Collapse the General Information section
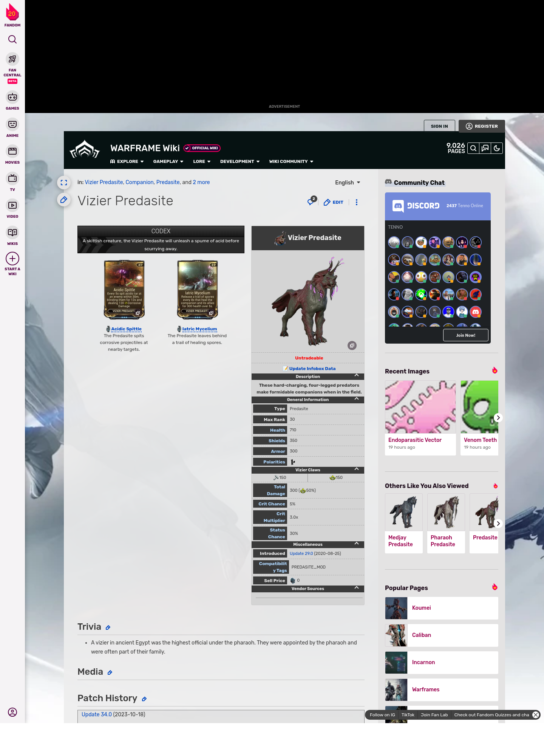The height and width of the screenshot is (756, 544). [357, 399]
